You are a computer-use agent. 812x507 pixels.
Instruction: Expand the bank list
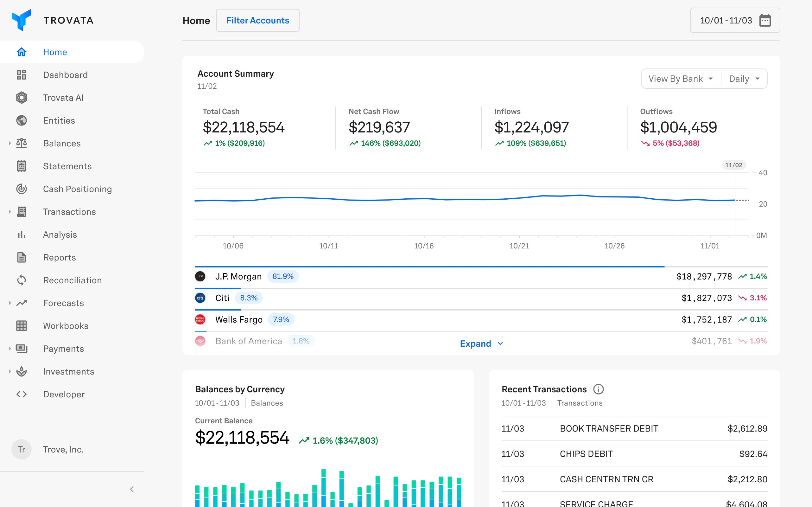[481, 344]
